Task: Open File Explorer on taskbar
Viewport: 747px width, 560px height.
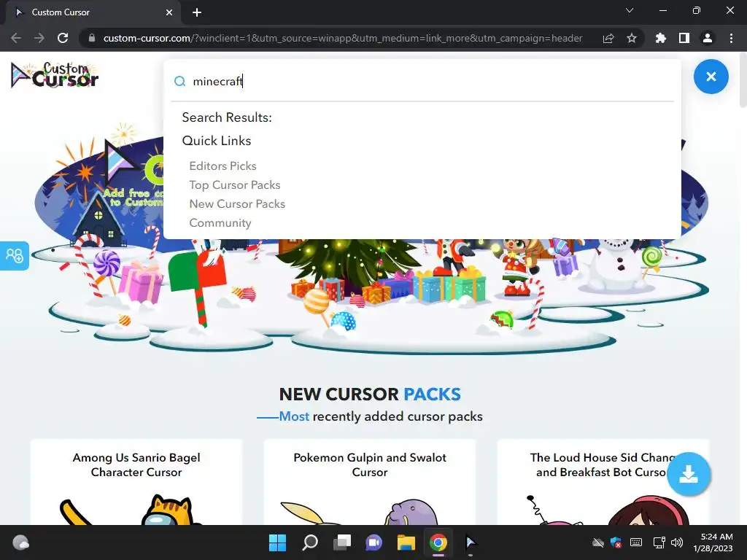Action: pyautogui.click(x=406, y=542)
